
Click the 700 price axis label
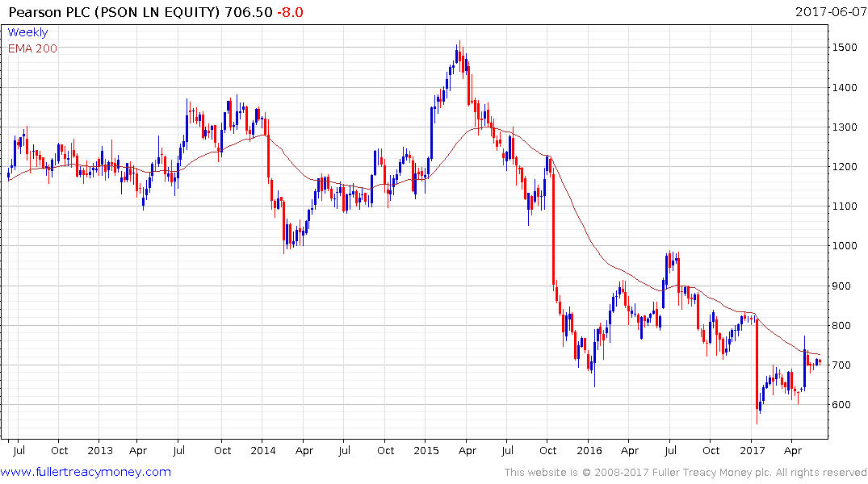click(841, 365)
